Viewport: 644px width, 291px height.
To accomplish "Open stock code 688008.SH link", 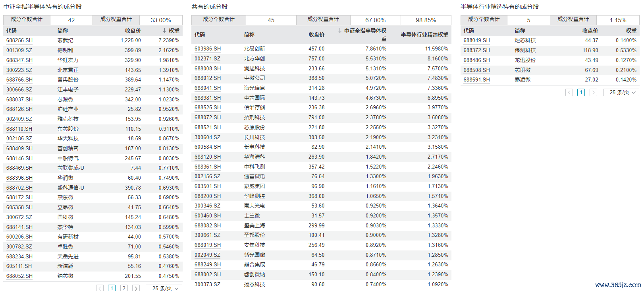I will click(x=208, y=68).
